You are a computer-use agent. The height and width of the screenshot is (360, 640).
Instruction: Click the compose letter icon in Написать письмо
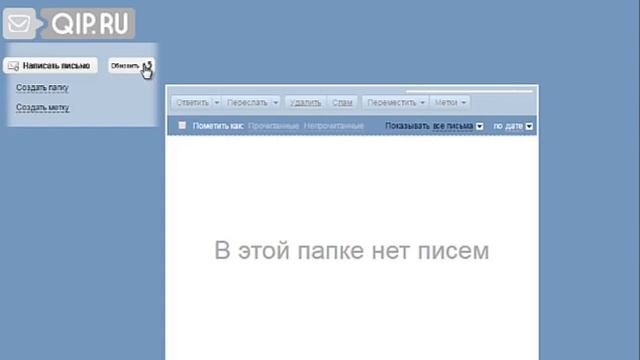coord(13,66)
